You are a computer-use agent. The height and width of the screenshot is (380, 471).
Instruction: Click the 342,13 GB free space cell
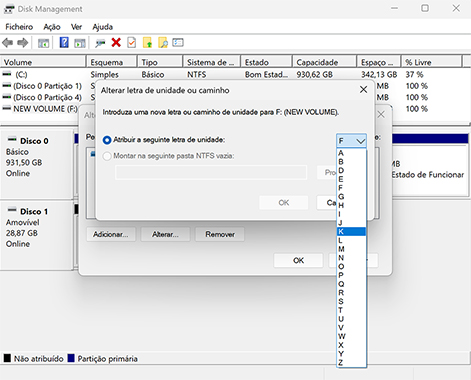point(379,74)
